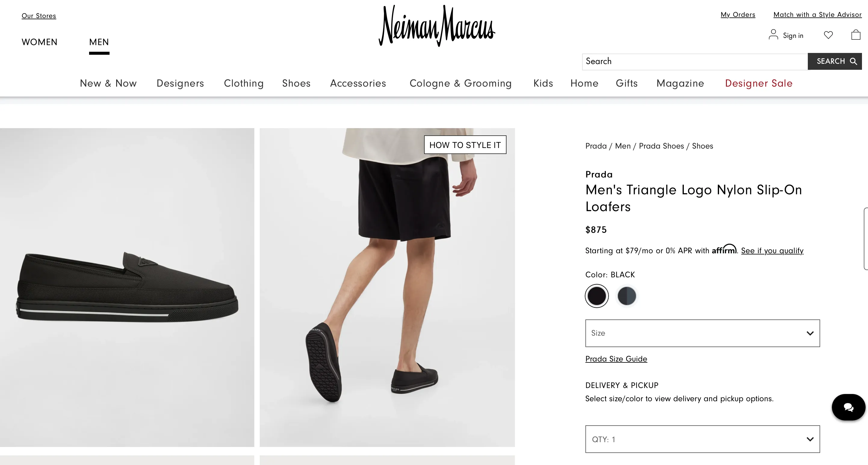The width and height of the screenshot is (868, 465).
Task: Select the MEN tab
Action: (99, 42)
